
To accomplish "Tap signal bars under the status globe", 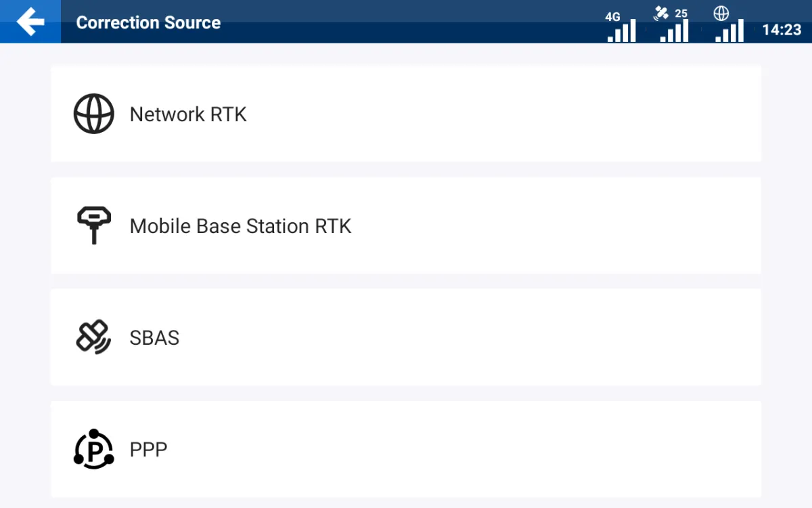I will tap(729, 33).
